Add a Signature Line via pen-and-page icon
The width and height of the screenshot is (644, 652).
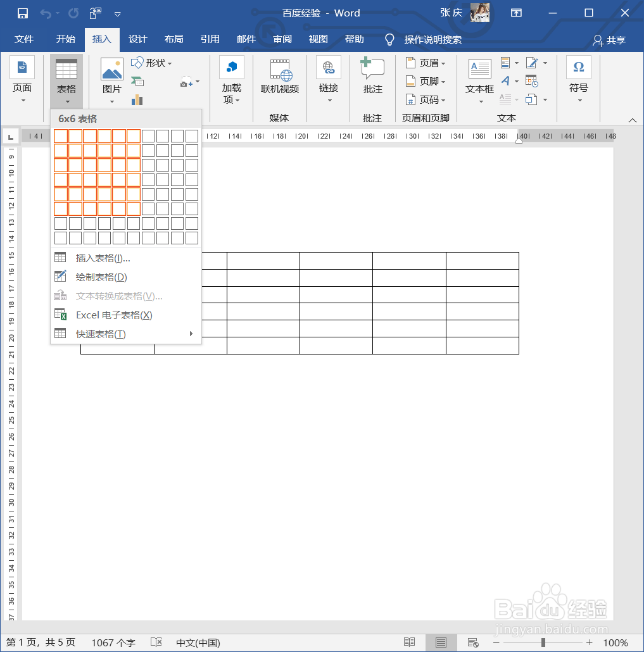tap(536, 63)
